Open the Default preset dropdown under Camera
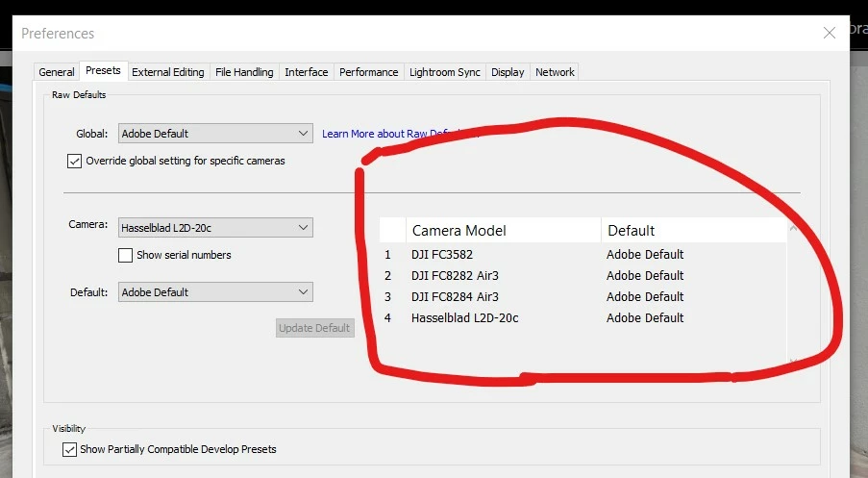Screen dimensions: 868x478 click(215, 291)
